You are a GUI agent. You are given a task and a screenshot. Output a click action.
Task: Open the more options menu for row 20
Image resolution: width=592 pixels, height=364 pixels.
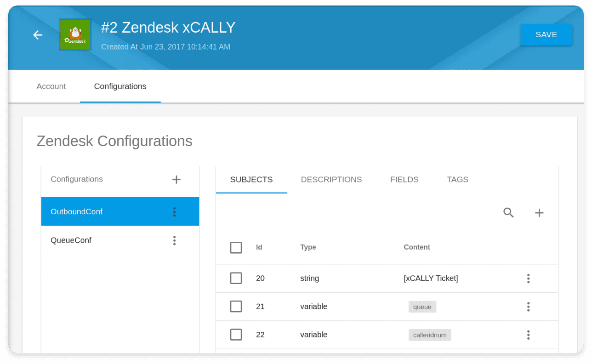click(528, 279)
